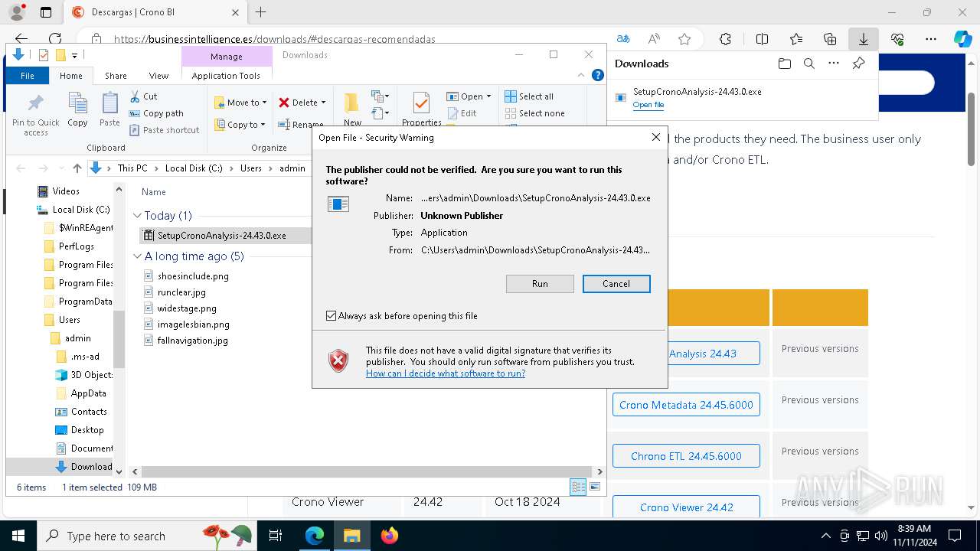The image size is (980, 551).
Task: Open Firefox from the taskbar
Action: click(x=390, y=536)
